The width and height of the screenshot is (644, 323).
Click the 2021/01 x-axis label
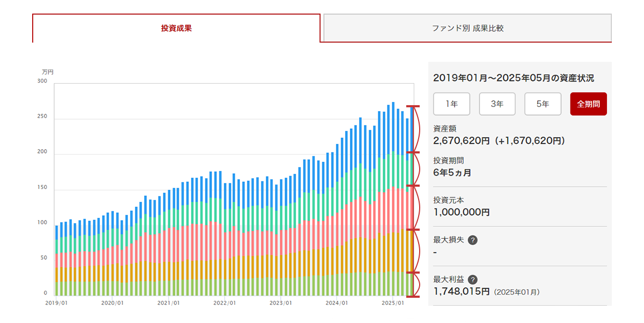coord(168,303)
